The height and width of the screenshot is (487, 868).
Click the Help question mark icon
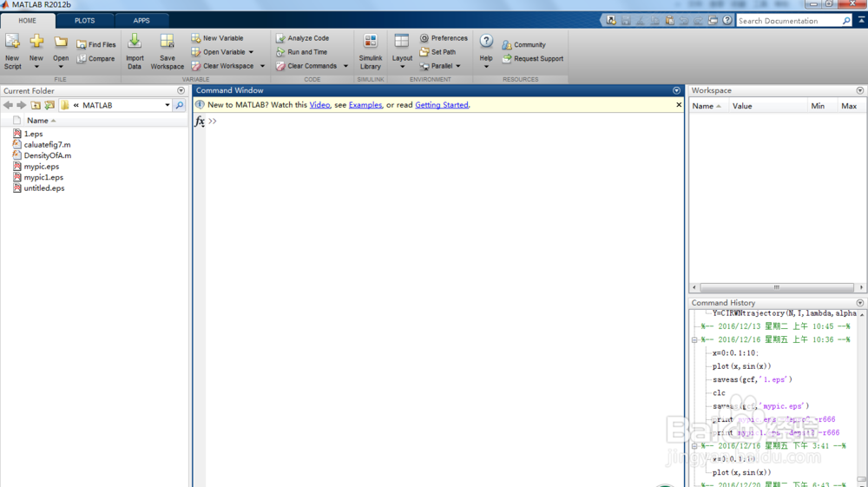[486, 41]
